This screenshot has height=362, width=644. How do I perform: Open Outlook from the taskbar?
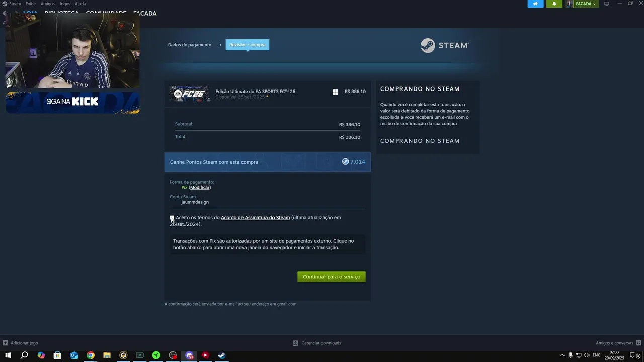pos(74,355)
